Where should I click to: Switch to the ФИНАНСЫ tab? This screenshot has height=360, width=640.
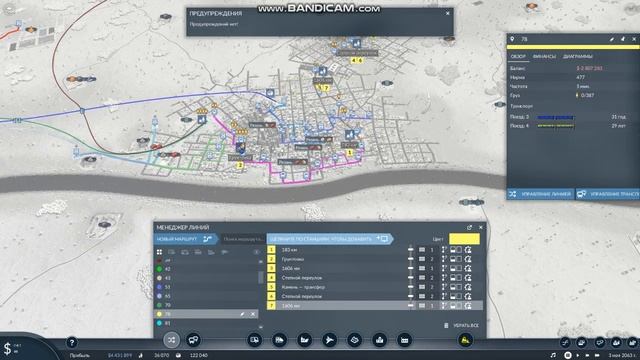(x=544, y=56)
